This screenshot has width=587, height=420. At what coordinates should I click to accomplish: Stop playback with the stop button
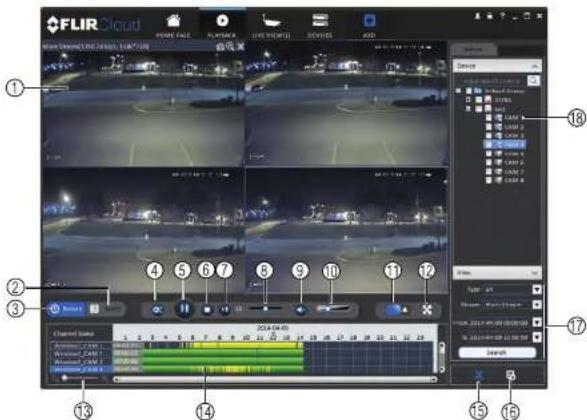click(207, 310)
